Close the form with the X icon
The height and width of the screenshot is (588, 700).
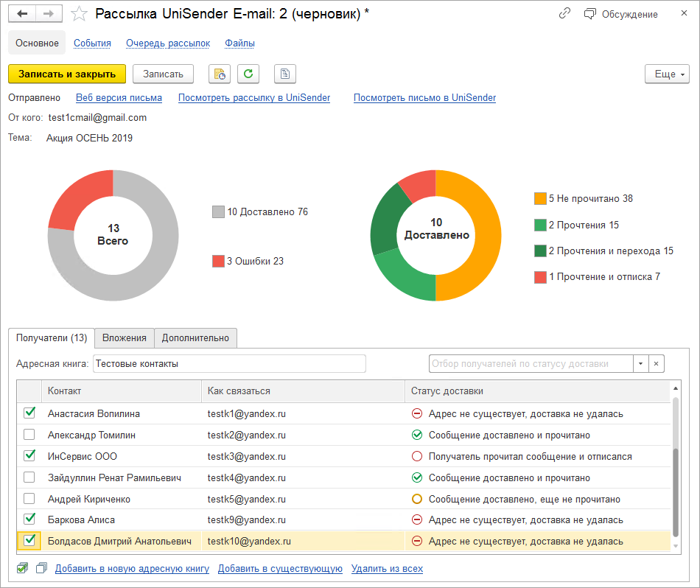click(x=684, y=13)
